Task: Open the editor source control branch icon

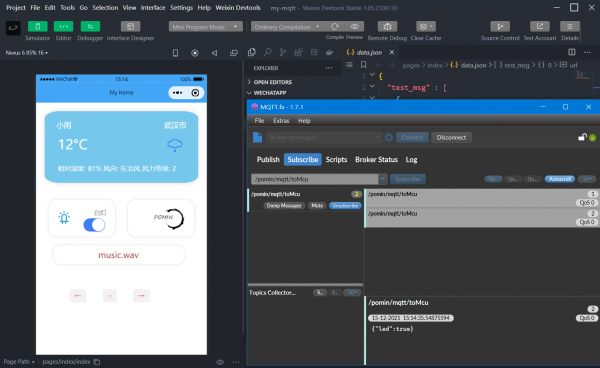Action: 283,52
